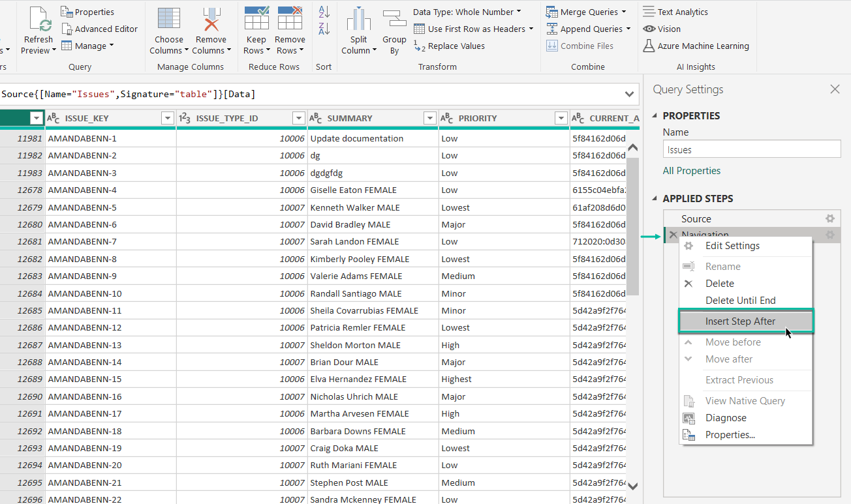The height and width of the screenshot is (504, 851).
Task: Click the Remove Columns icon
Action: pos(211,20)
